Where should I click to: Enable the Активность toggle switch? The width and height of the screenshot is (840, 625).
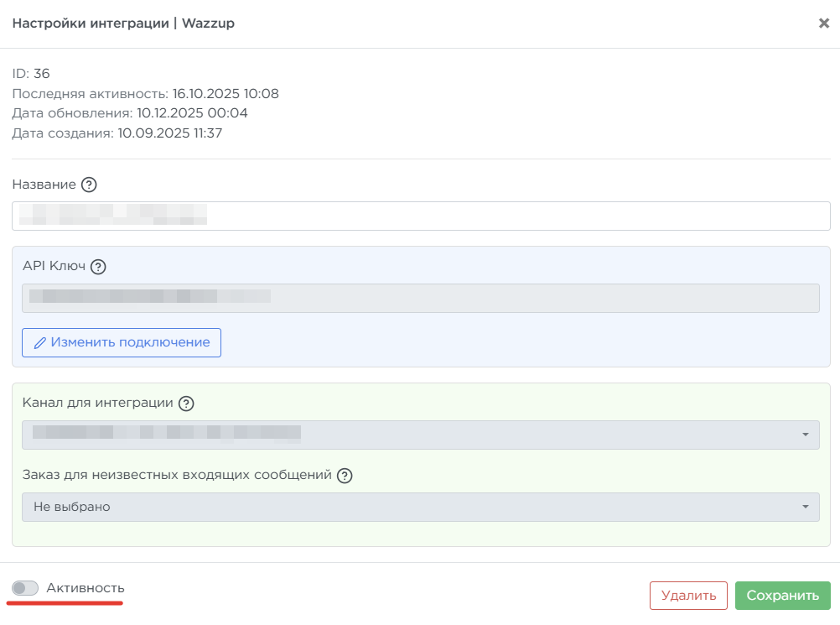pos(25,588)
